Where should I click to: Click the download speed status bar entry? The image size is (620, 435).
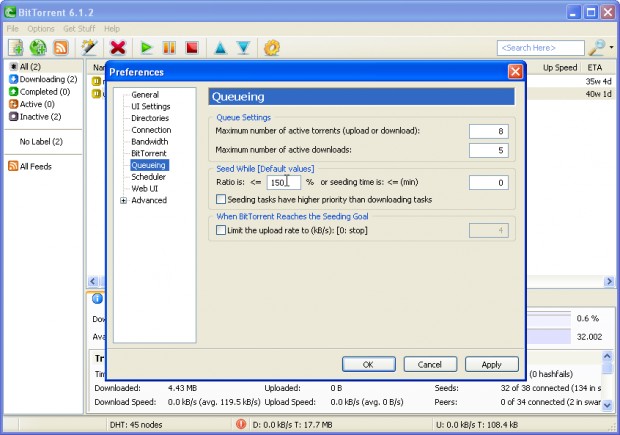pyautogui.click(x=292, y=425)
